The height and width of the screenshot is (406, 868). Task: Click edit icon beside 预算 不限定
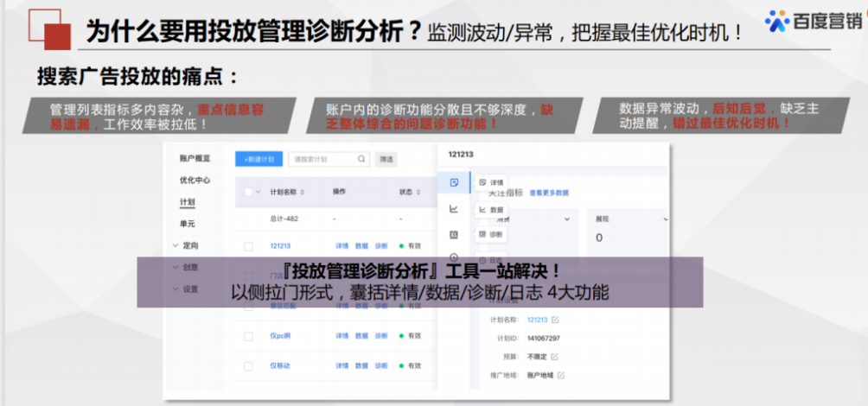click(x=555, y=356)
